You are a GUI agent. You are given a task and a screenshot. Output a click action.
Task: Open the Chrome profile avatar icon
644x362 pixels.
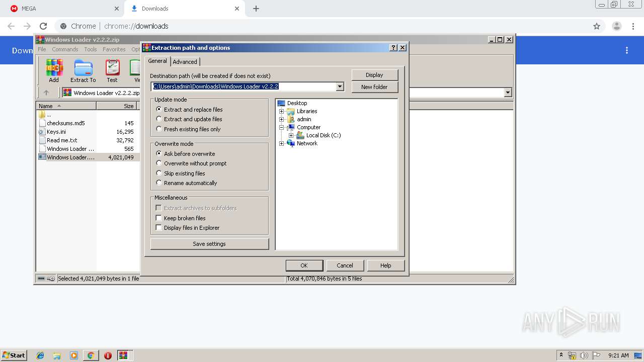click(x=616, y=26)
